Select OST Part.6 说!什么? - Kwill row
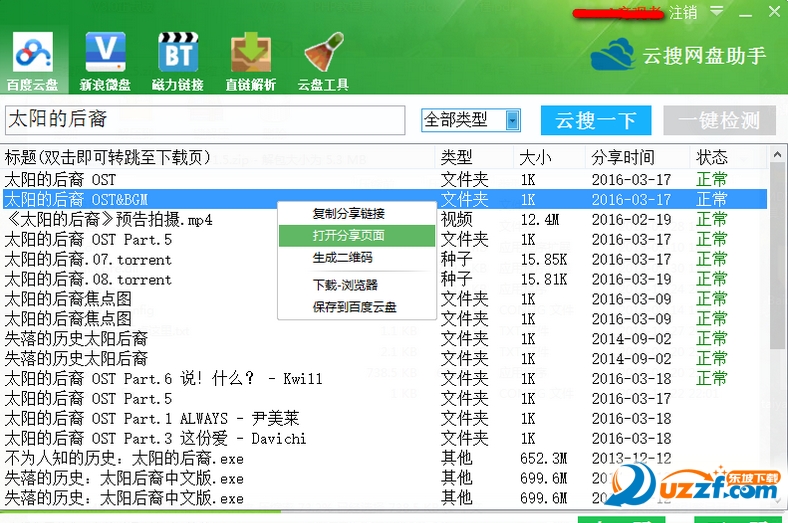Viewport: 788px width, 523px height. coord(384,378)
